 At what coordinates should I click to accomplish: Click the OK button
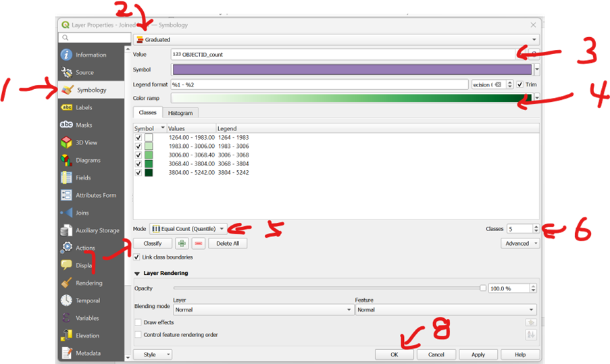click(394, 355)
